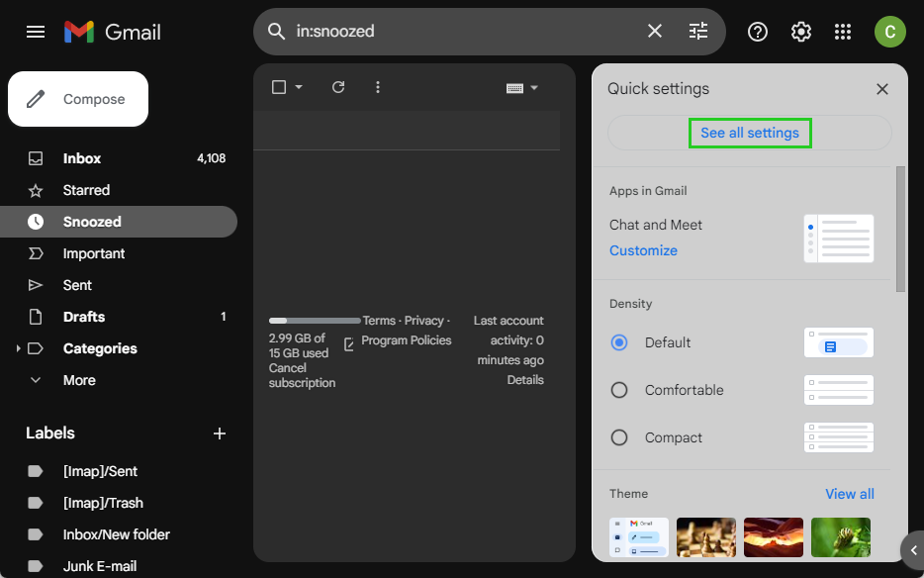Open the Google apps grid

(843, 32)
